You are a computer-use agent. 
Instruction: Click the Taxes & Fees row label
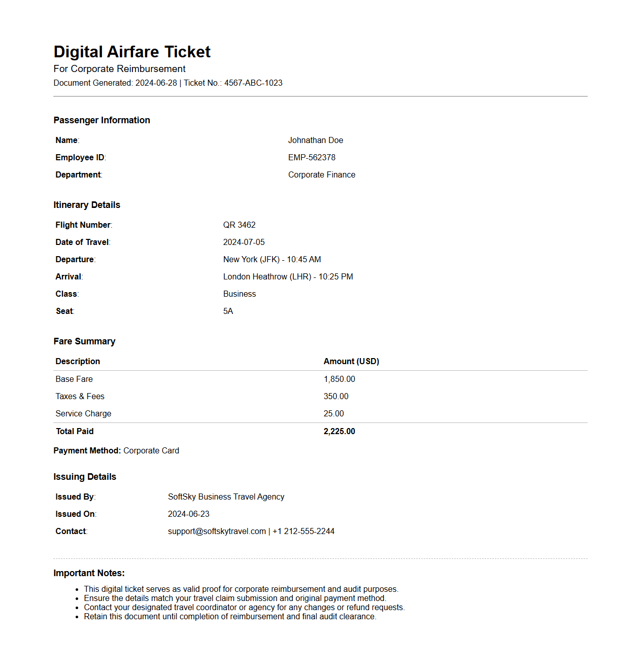coord(80,397)
